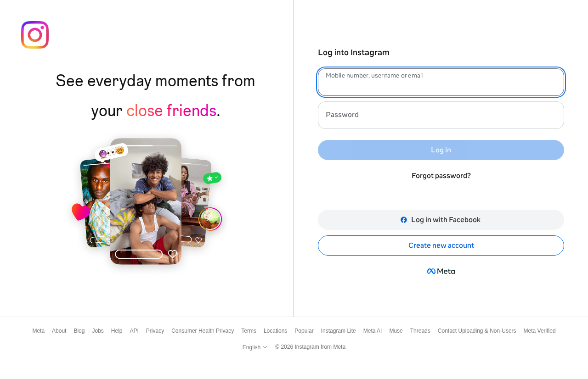Click the blue Log in button
Screen dimensions: 588x379
pyautogui.click(x=441, y=150)
